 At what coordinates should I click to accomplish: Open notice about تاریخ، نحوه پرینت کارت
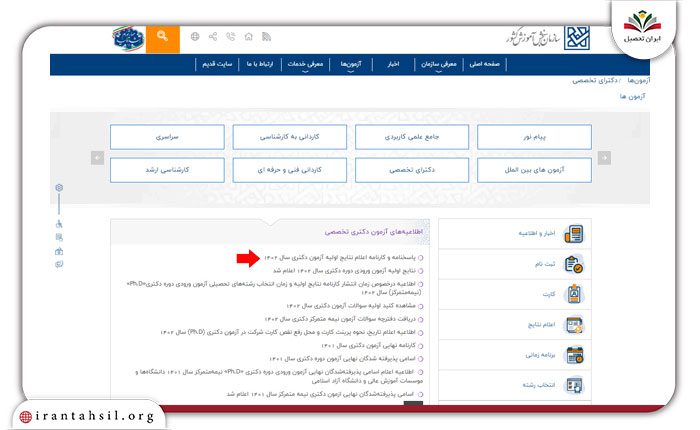(x=288, y=332)
